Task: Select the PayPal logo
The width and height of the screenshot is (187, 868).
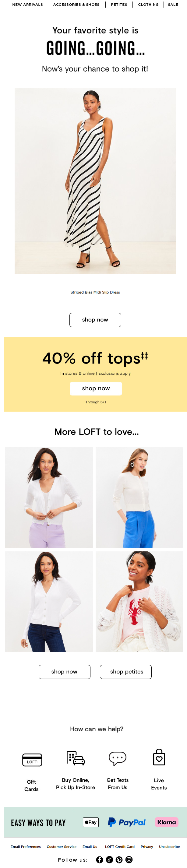Action: (127, 822)
